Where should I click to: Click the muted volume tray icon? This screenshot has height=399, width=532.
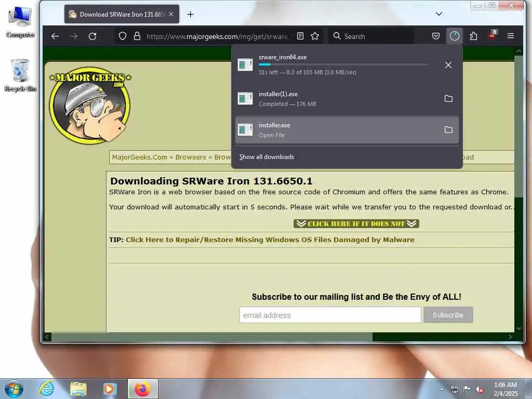pyautogui.click(x=480, y=390)
